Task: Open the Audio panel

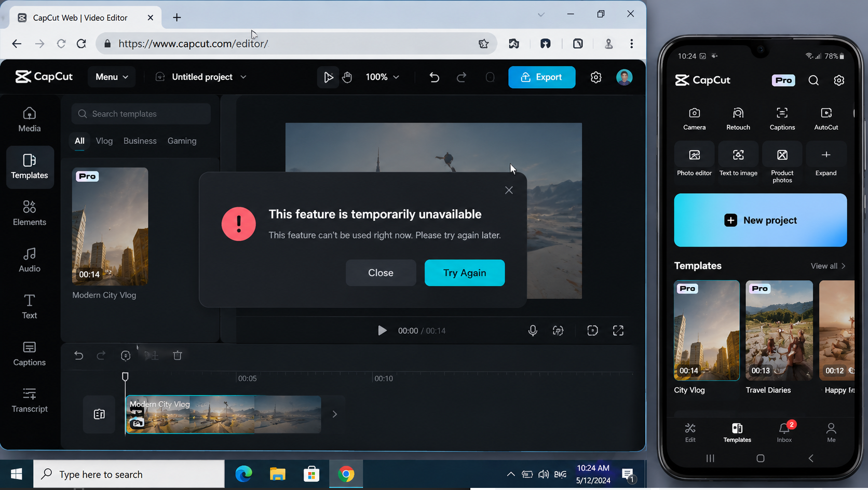Action: pyautogui.click(x=30, y=260)
